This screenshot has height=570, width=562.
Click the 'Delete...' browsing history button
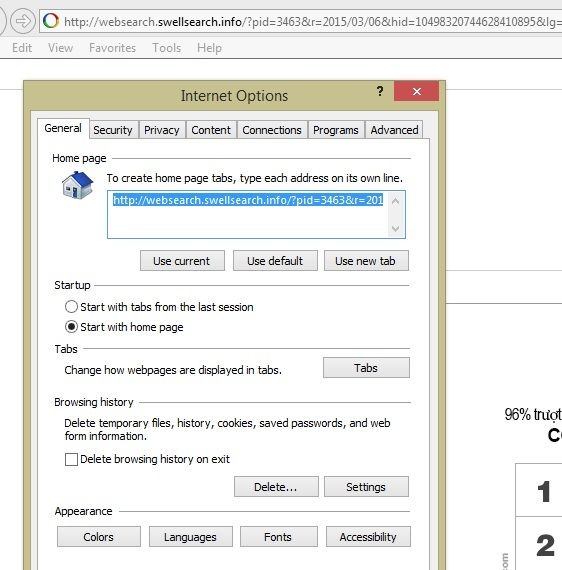click(x=276, y=486)
